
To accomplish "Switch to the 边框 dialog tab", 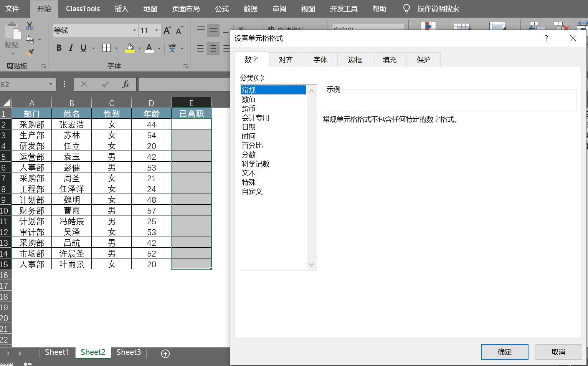I will coord(354,60).
